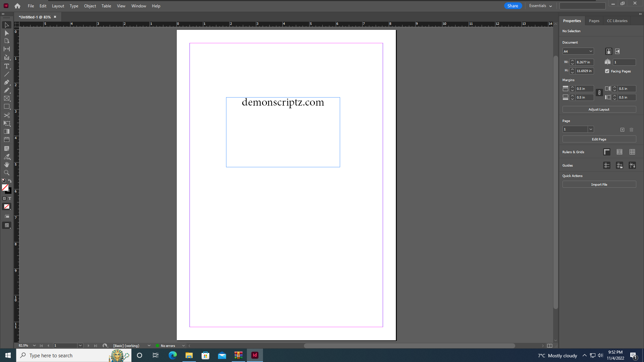Select the Hand tool
Viewport: 644px width, 362px height.
pyautogui.click(x=6, y=165)
